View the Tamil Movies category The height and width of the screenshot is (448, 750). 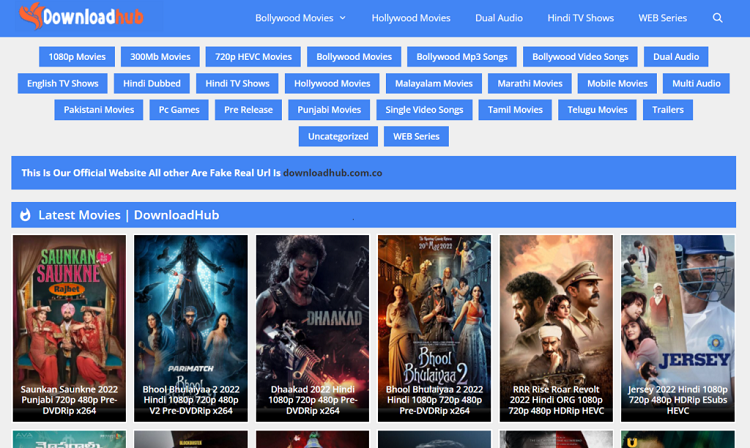pyautogui.click(x=515, y=110)
